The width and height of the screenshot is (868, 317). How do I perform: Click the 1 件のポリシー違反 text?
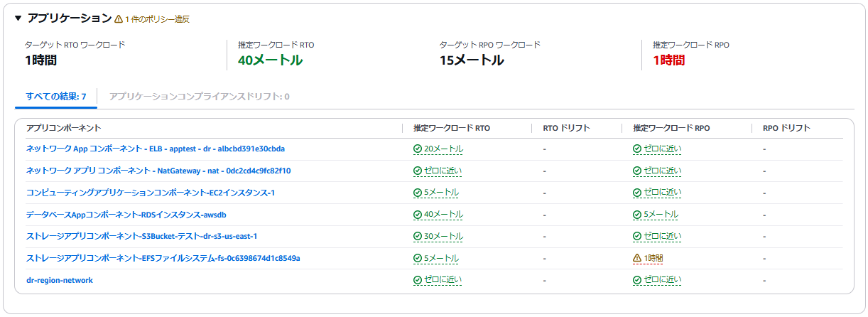click(158, 19)
